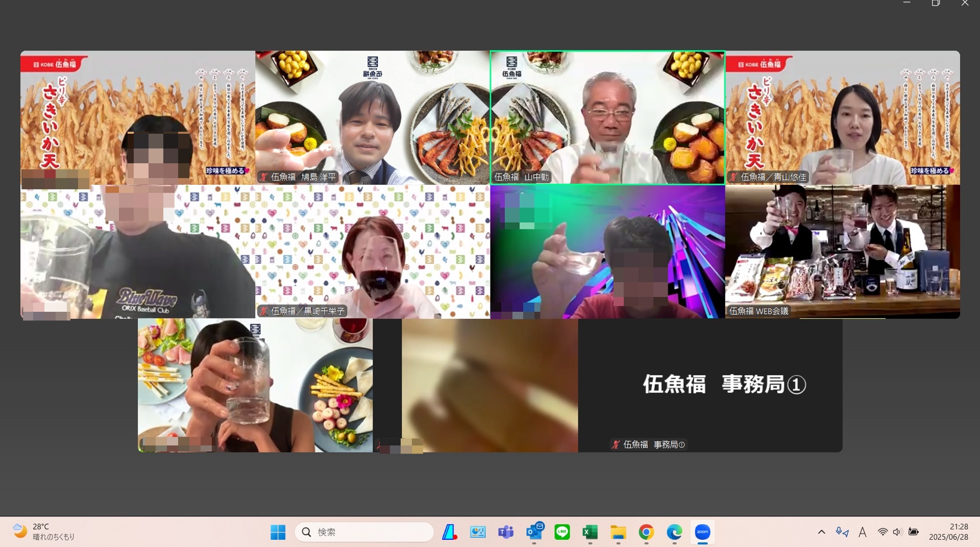
Task: Click the muted mic icon beside 黒崎千栄子
Action: 263,311
